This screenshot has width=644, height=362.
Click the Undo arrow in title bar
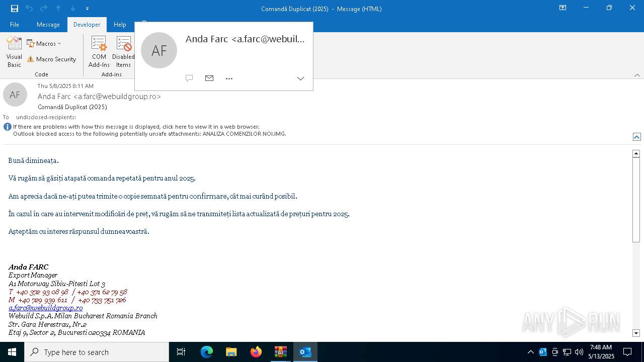tap(29, 9)
